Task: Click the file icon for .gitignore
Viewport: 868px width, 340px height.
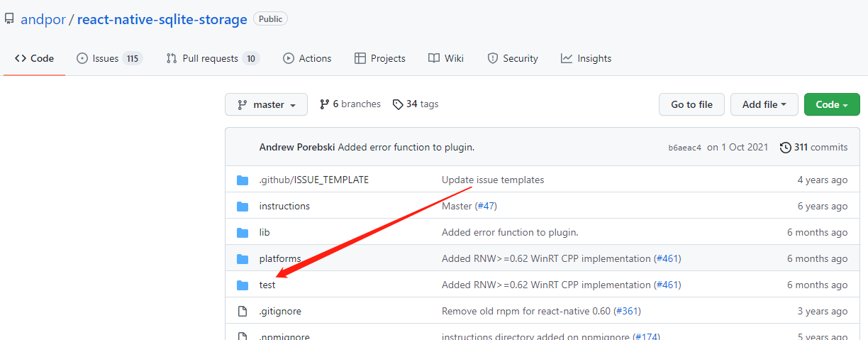Action: tap(243, 311)
